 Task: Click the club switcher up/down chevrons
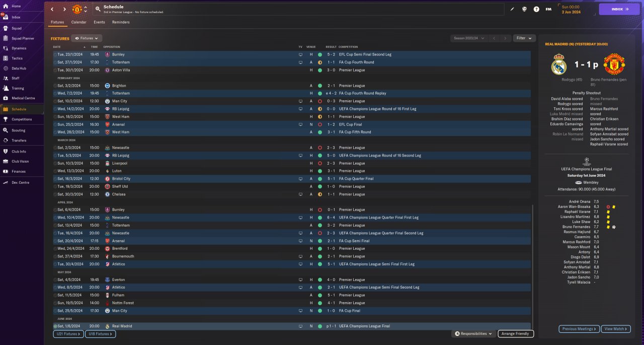coord(86,9)
